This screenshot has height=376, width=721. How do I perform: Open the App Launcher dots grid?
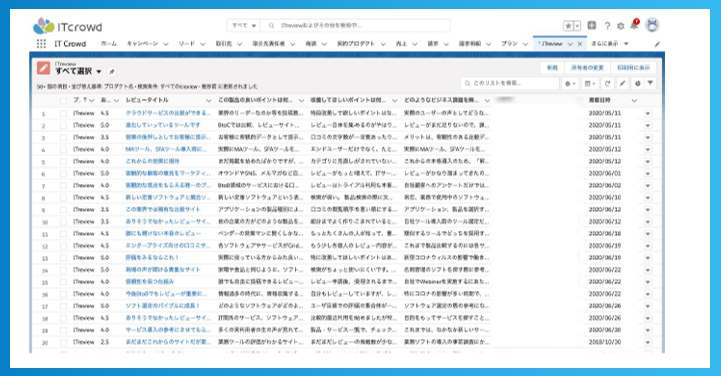pos(41,44)
